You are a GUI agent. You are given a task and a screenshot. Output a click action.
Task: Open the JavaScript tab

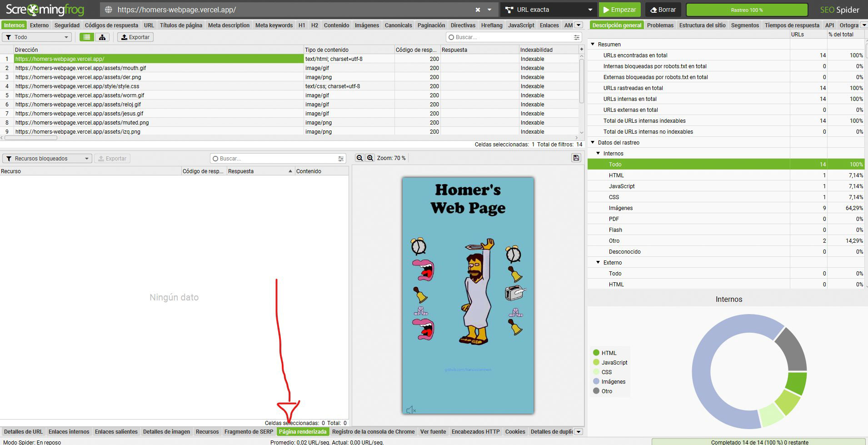(521, 25)
